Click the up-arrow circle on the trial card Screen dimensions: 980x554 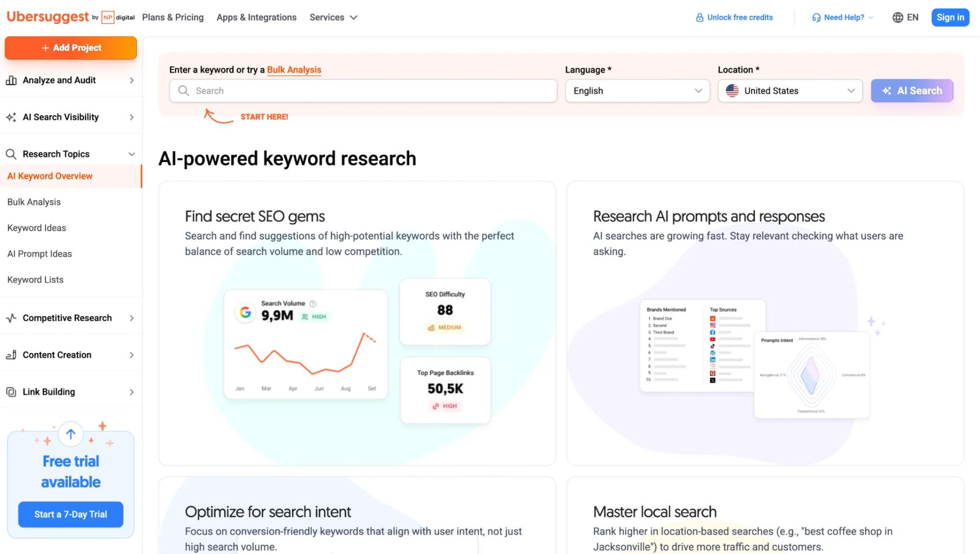[x=70, y=434]
